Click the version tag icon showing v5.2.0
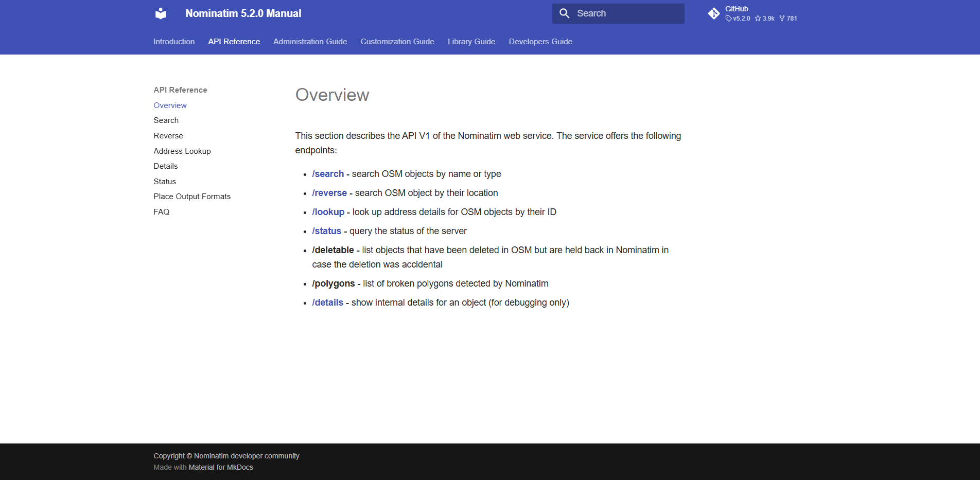Screen dimensions: 980x480 click(728, 18)
